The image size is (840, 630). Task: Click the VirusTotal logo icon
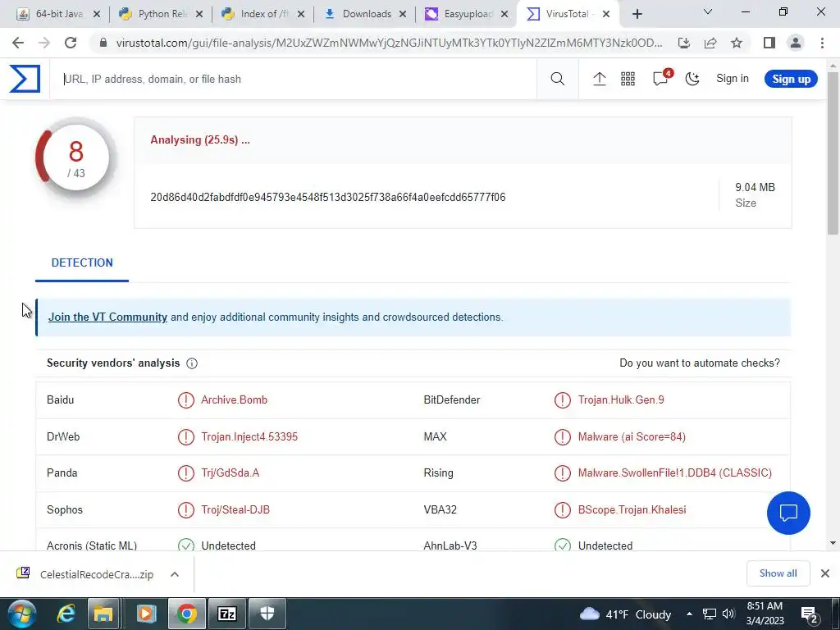pos(25,79)
